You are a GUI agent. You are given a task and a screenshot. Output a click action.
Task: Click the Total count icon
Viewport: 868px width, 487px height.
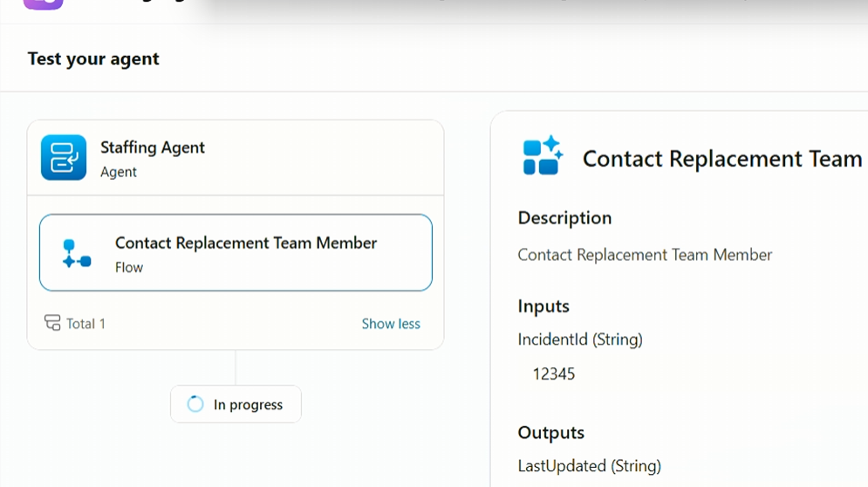point(52,323)
